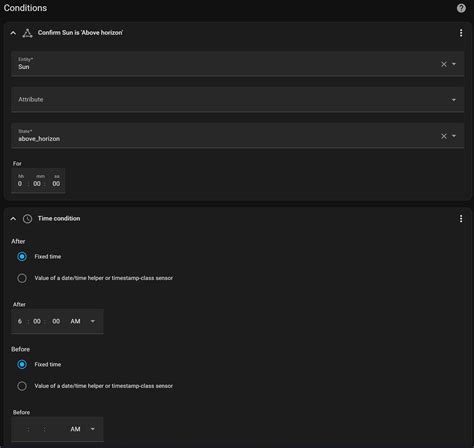Viewport: 474px width, 448px height.
Task: Collapse the Time condition card
Action: 13,219
